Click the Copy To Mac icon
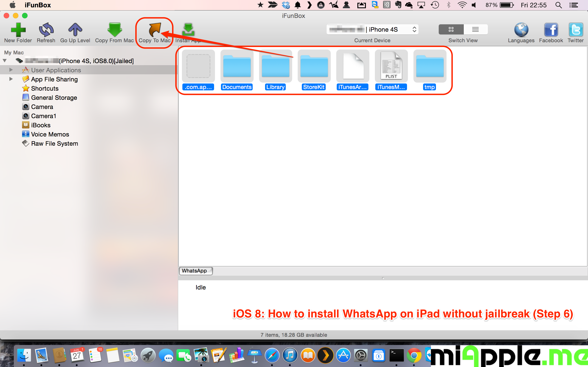Screen dimensions: 588x367 [x=155, y=30]
